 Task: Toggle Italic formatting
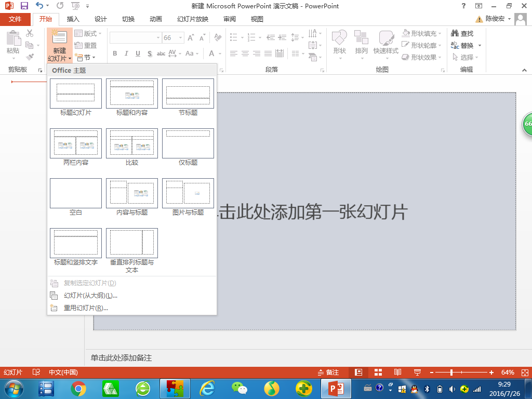pos(126,54)
